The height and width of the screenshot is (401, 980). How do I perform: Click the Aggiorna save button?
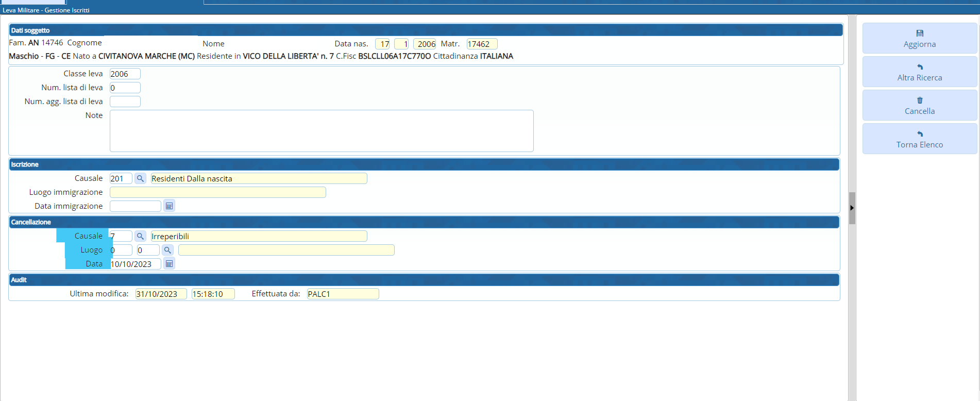pyautogui.click(x=919, y=39)
